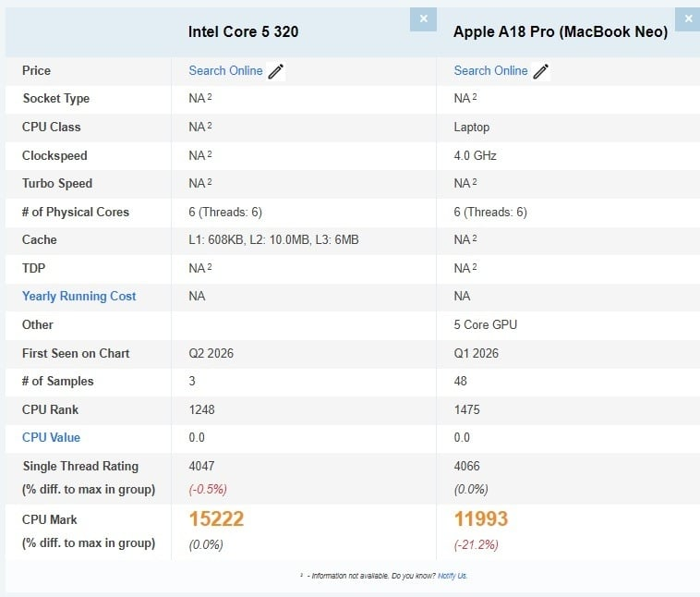Click the 4066 single thread rating
Viewport: 700px width, 597px height.
click(x=466, y=466)
